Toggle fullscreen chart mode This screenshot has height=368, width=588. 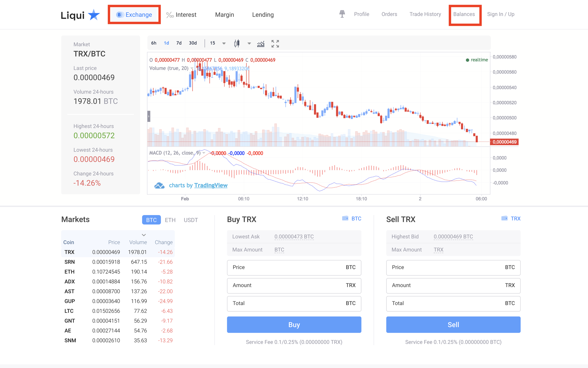tap(275, 44)
